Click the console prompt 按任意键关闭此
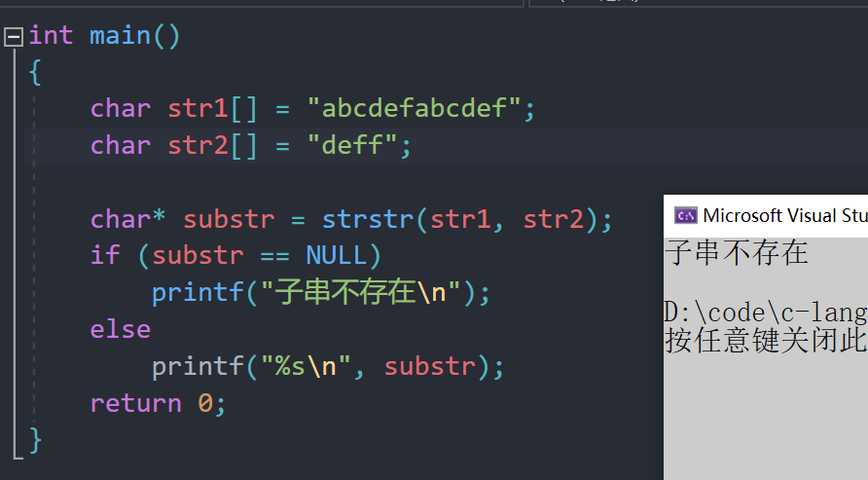This screenshot has height=480, width=868. click(x=766, y=340)
